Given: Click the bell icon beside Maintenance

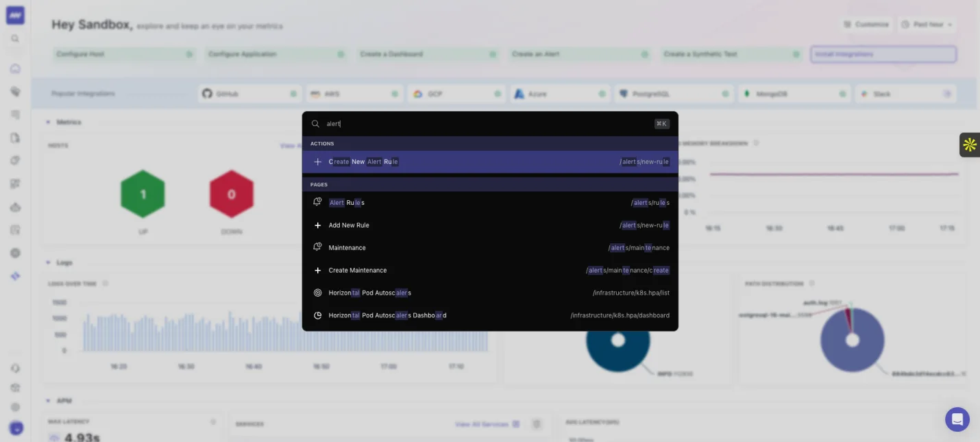Looking at the screenshot, I should pos(317,247).
